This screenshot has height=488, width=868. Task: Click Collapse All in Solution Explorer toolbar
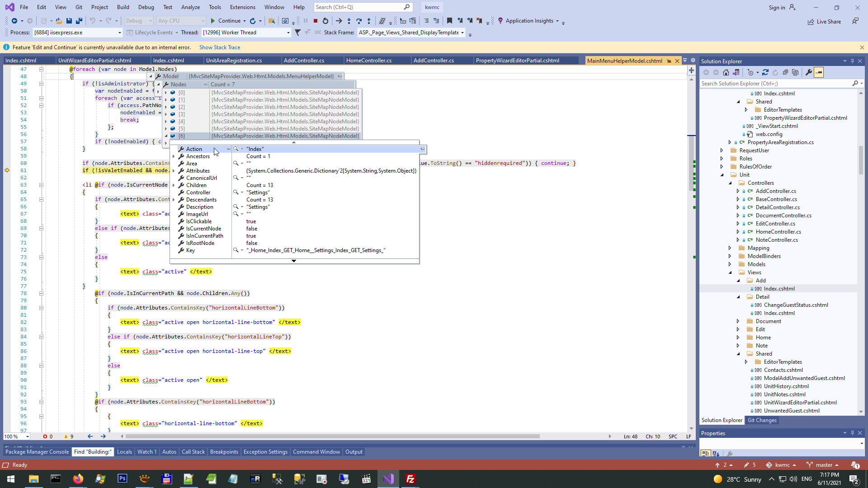click(785, 72)
